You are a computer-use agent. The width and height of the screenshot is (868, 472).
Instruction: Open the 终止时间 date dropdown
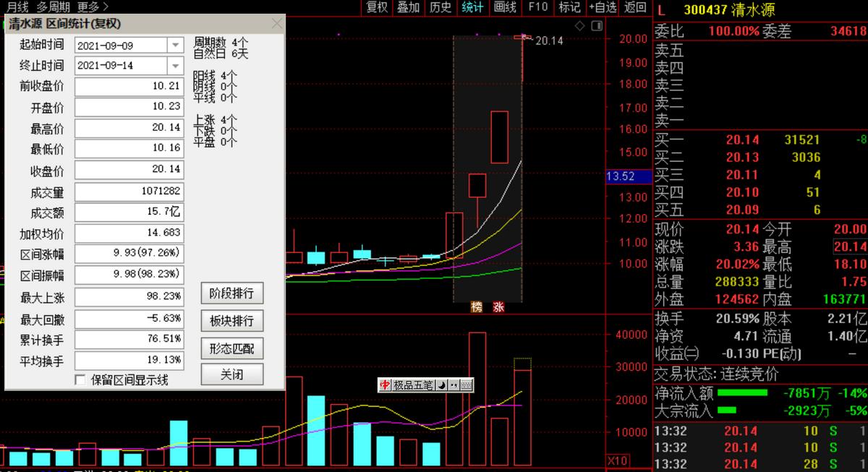point(174,65)
